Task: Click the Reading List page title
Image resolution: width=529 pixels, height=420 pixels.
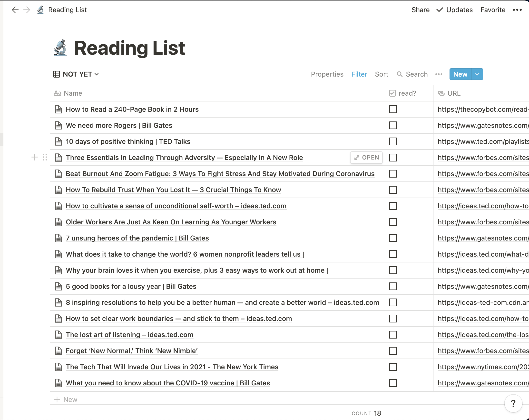Action: [129, 48]
